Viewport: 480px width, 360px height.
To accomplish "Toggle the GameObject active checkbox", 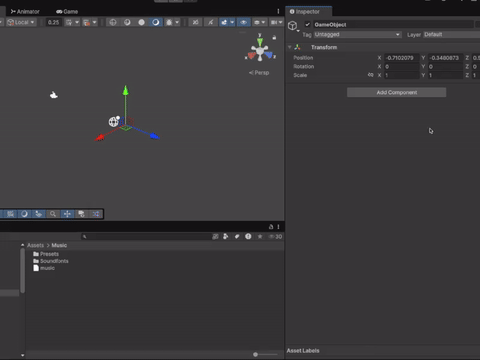I will point(308,24).
